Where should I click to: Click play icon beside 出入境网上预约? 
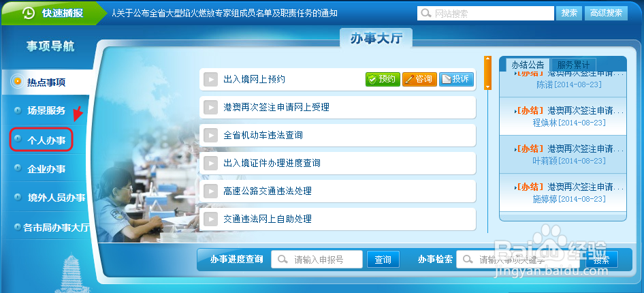211,79
